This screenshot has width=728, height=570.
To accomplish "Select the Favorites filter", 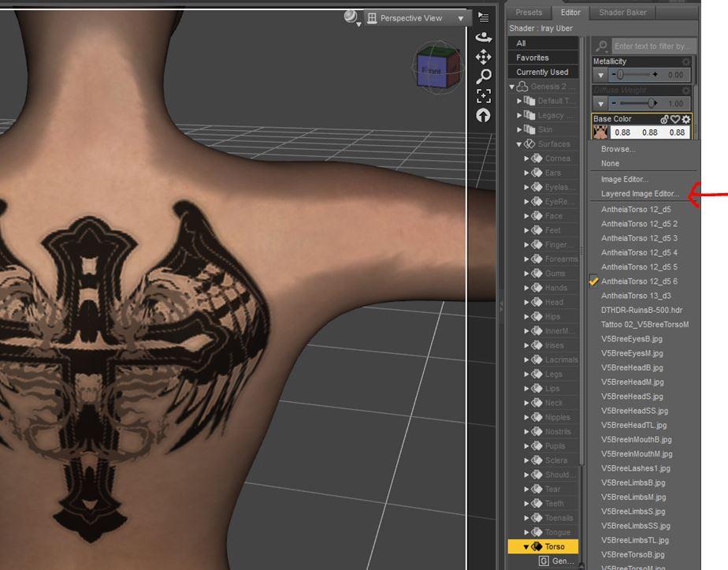I will coord(543,58).
